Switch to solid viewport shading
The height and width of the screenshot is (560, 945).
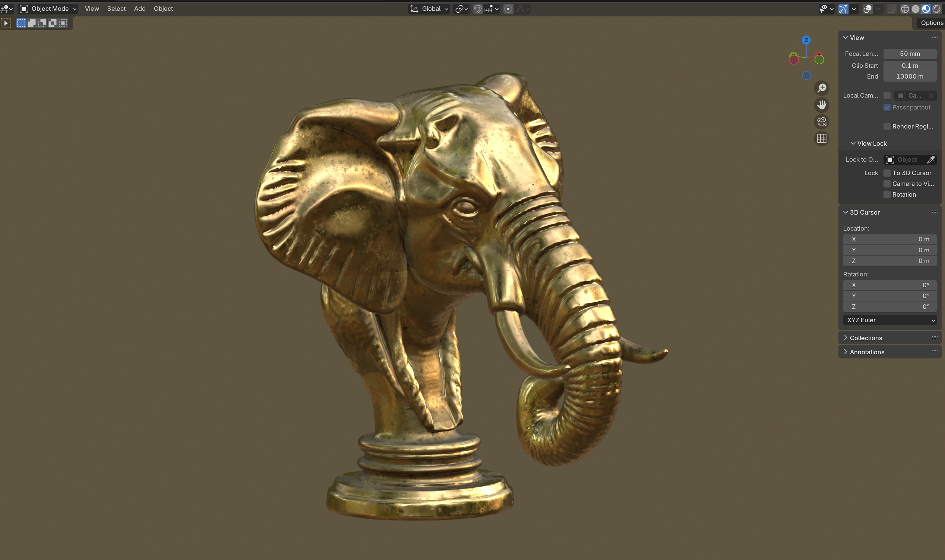915,9
